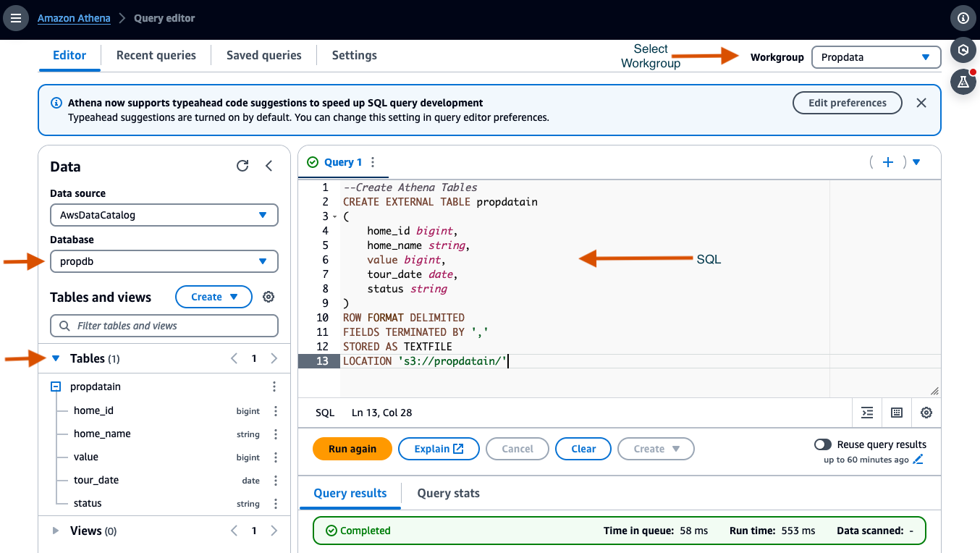Viewport: 980px width, 553px height.
Task: Click SQL editor resize handle
Action: coord(934,390)
